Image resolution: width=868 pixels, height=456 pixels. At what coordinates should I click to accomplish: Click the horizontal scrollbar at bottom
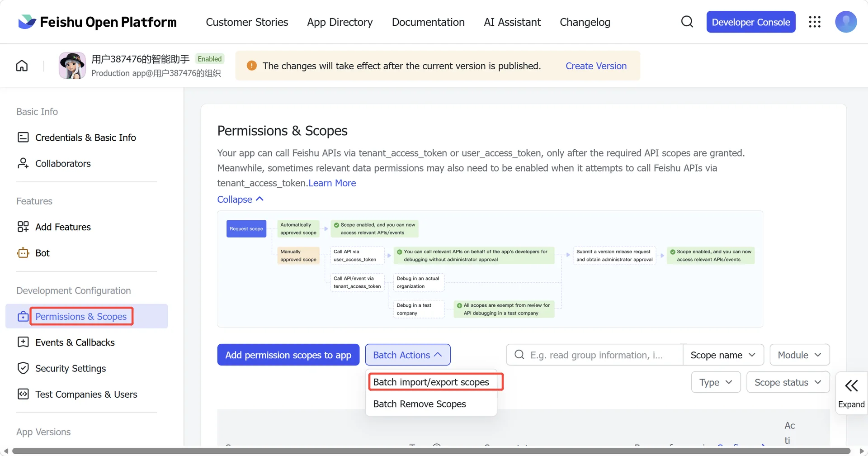(431, 451)
